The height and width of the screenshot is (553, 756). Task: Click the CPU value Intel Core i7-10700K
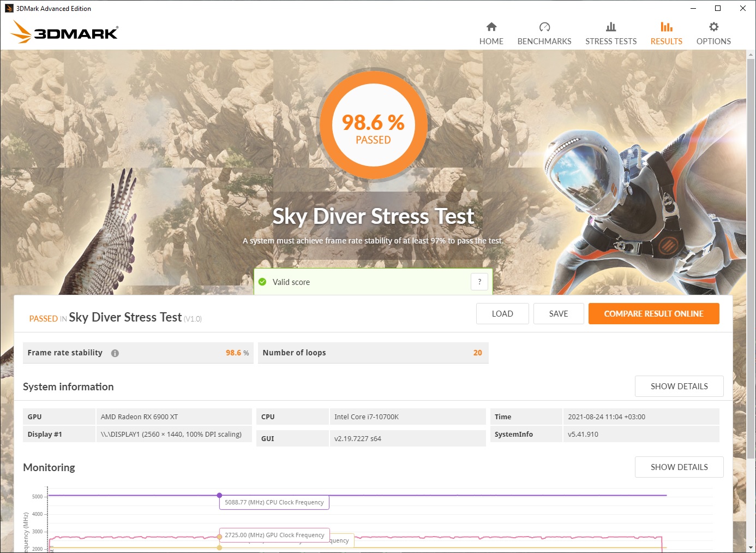point(367,417)
